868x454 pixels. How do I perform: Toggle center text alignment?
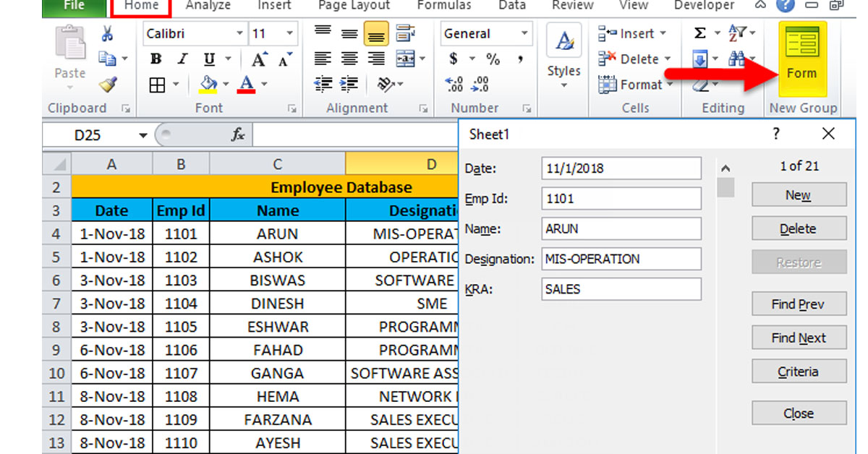(x=349, y=59)
